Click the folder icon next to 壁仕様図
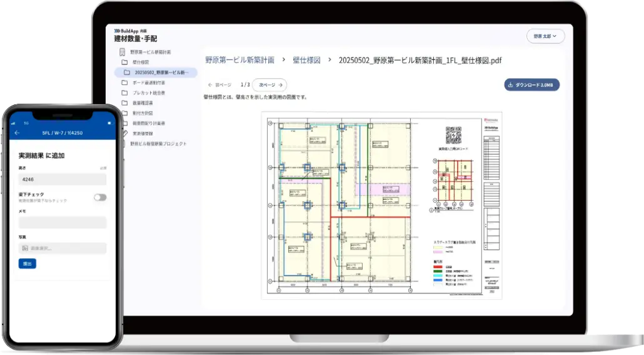 pyautogui.click(x=124, y=62)
